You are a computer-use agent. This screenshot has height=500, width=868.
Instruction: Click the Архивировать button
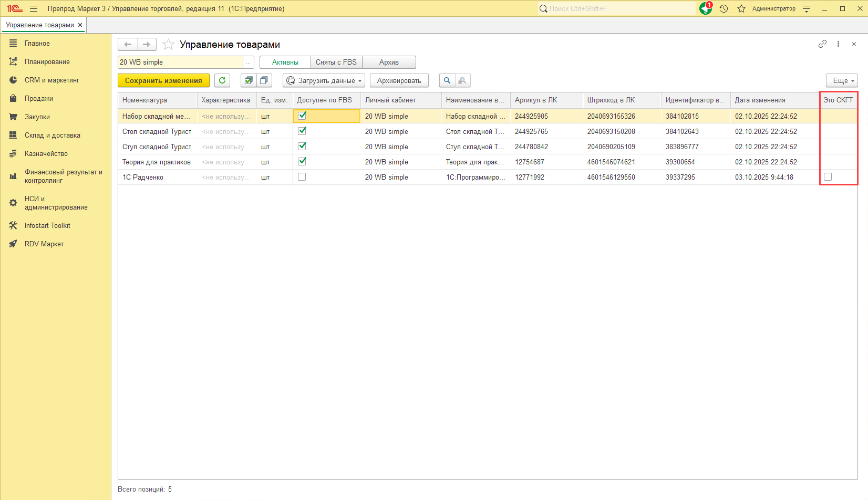click(399, 80)
